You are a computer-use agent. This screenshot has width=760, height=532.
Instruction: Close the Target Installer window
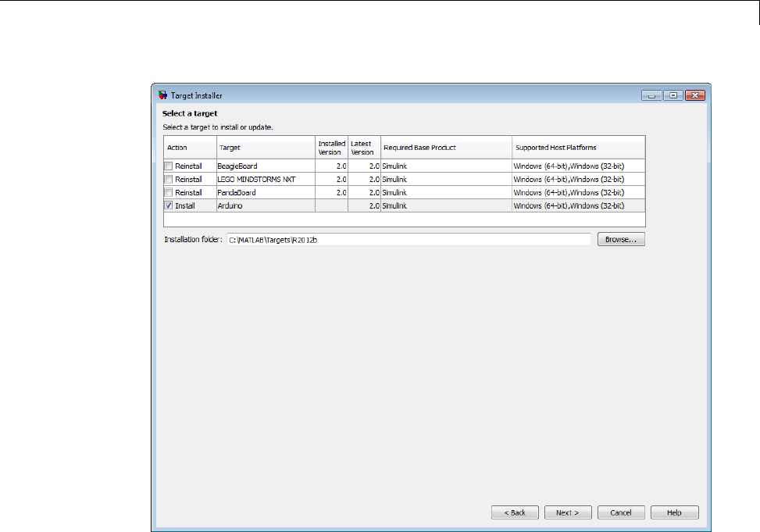[x=695, y=95]
